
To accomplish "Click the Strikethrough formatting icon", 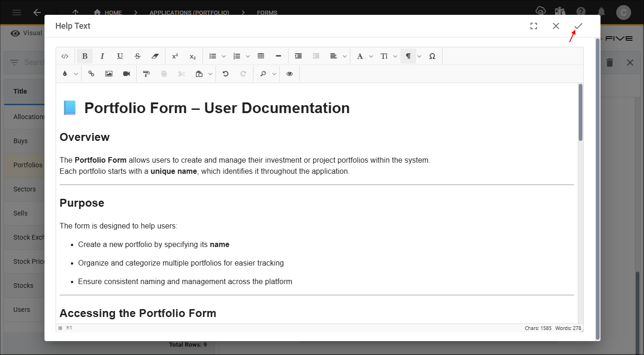I will (138, 56).
